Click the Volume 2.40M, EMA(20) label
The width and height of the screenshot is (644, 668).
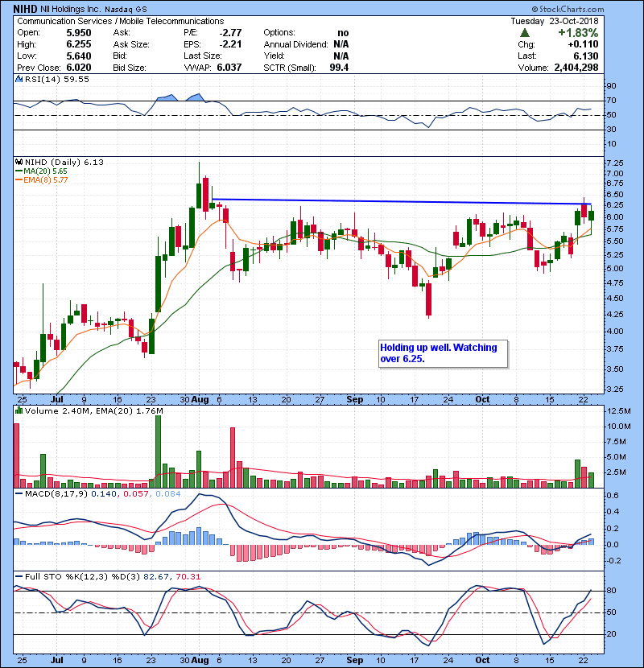coord(93,410)
